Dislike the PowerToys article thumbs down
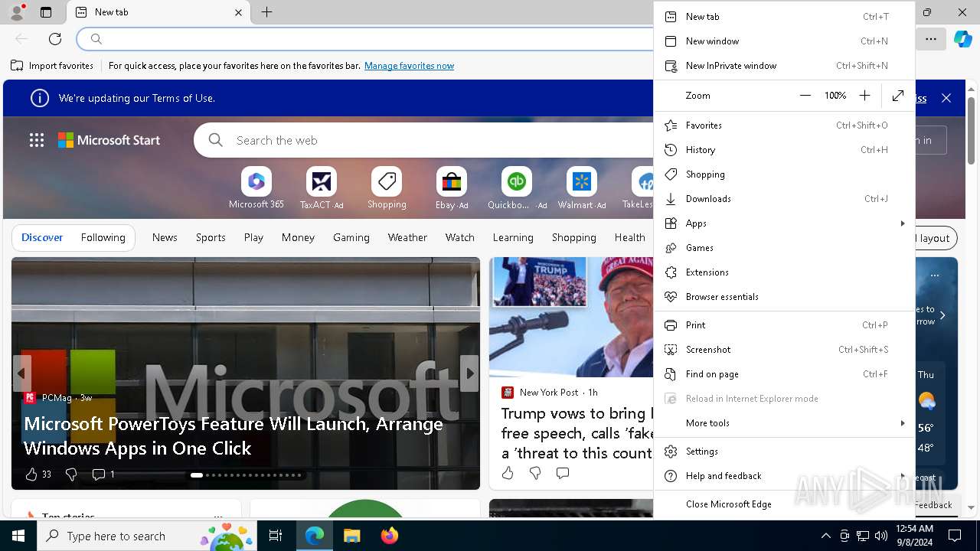This screenshot has height=551, width=980. (x=71, y=474)
